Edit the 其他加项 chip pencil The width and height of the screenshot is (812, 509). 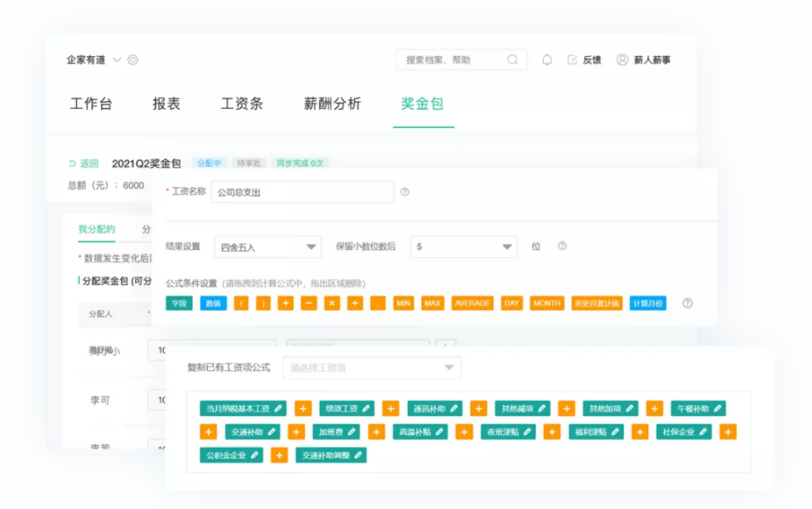tap(630, 409)
